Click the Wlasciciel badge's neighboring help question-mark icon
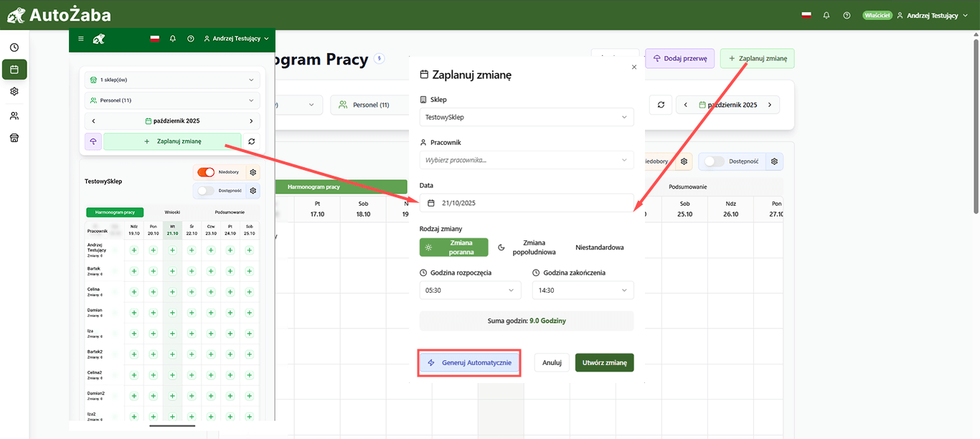The image size is (980, 439). 847,15
